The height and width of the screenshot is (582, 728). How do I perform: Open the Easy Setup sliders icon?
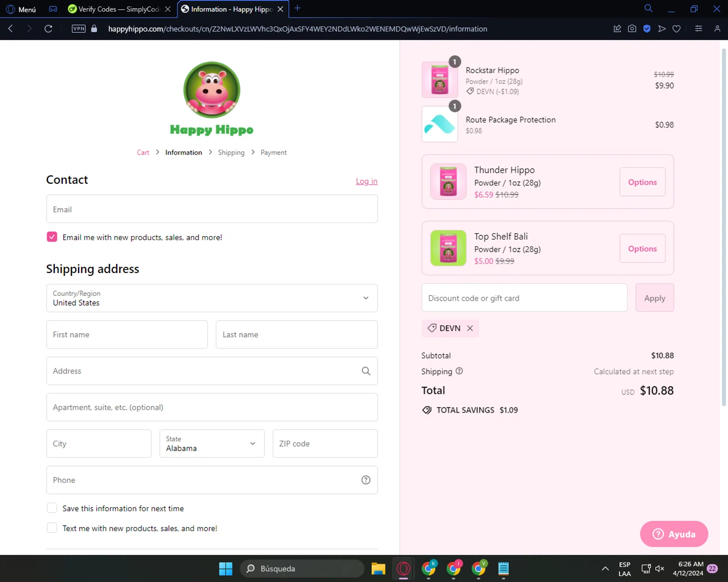[698, 29]
